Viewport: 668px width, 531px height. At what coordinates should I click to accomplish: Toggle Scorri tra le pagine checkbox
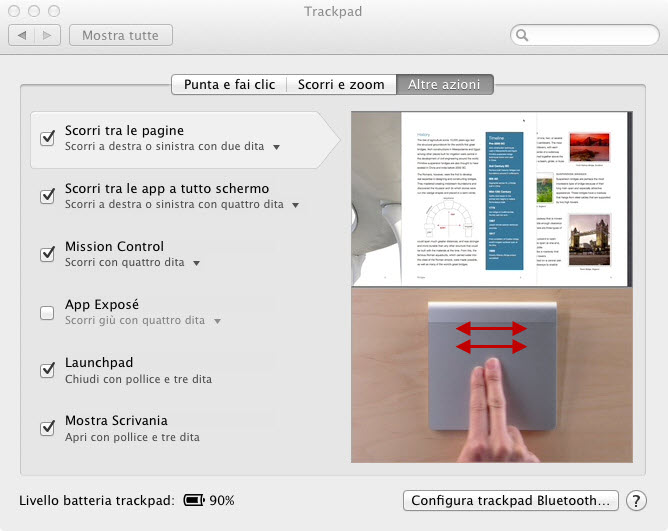coord(47,138)
